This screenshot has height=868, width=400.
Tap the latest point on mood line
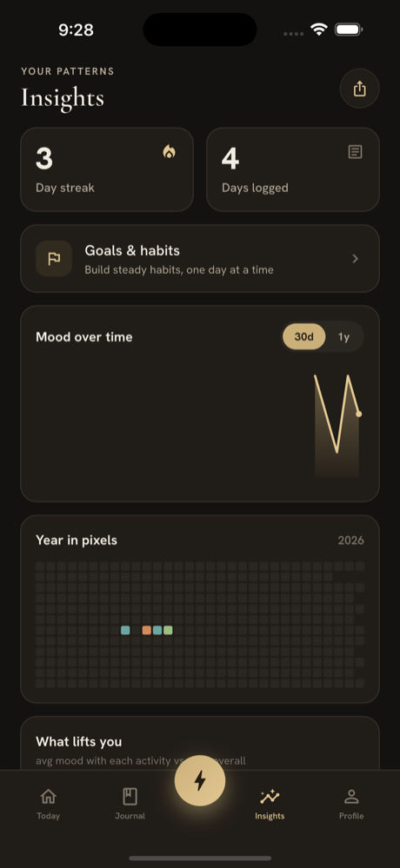tap(358, 414)
